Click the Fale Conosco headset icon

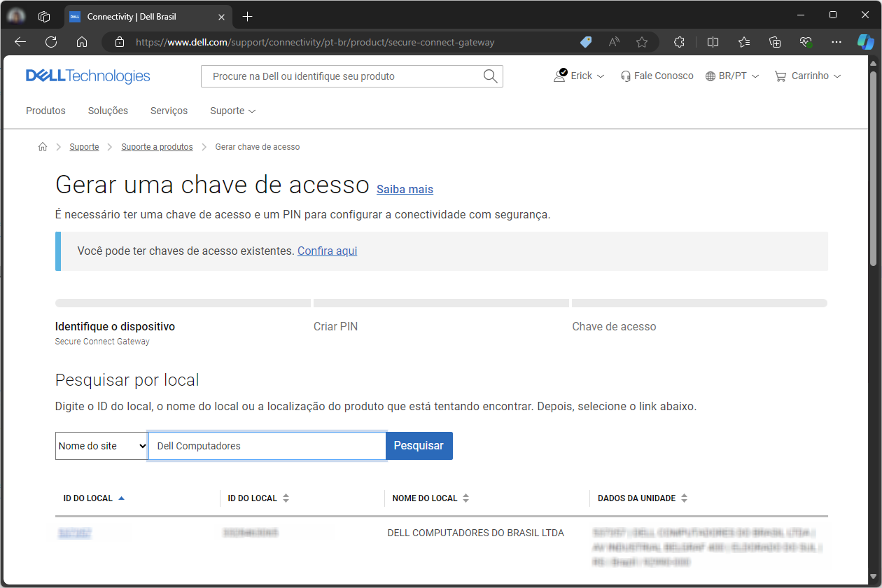click(625, 76)
